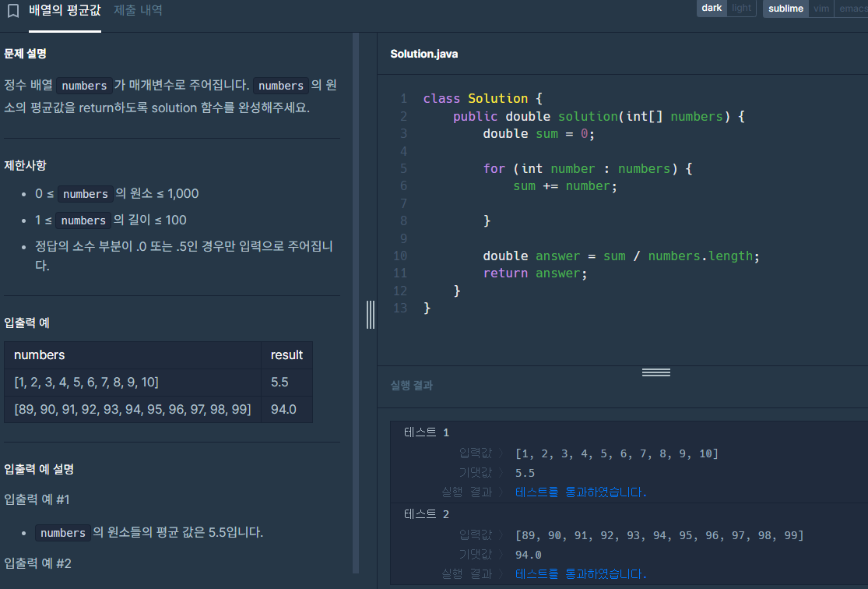Image resolution: width=868 pixels, height=589 pixels.
Task: Enable emacs keybindings
Action: point(852,9)
